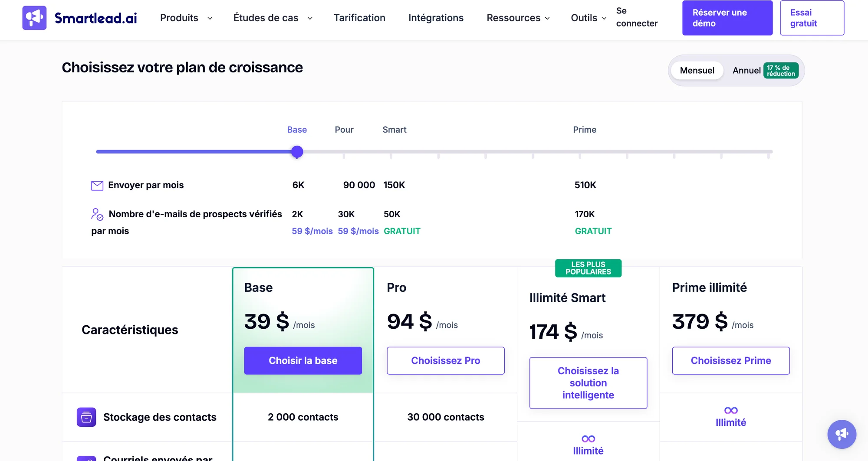The width and height of the screenshot is (868, 461).
Task: Click the 50K verified emails value
Action: click(392, 214)
